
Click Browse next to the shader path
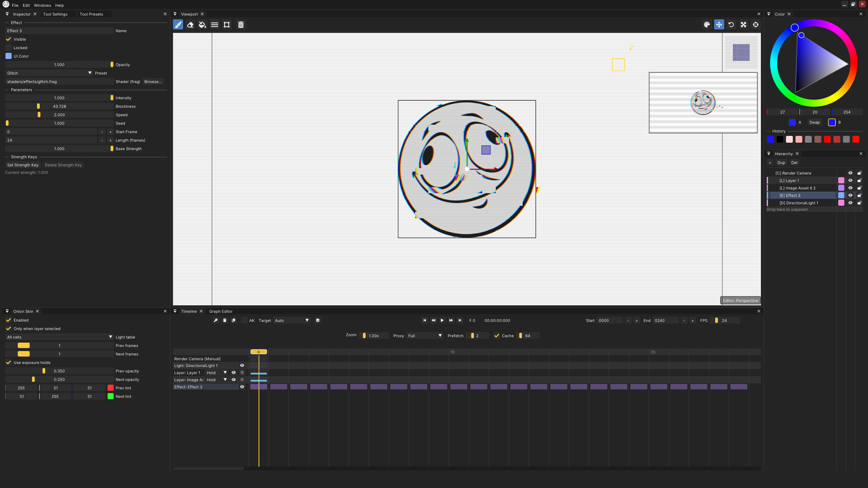153,82
